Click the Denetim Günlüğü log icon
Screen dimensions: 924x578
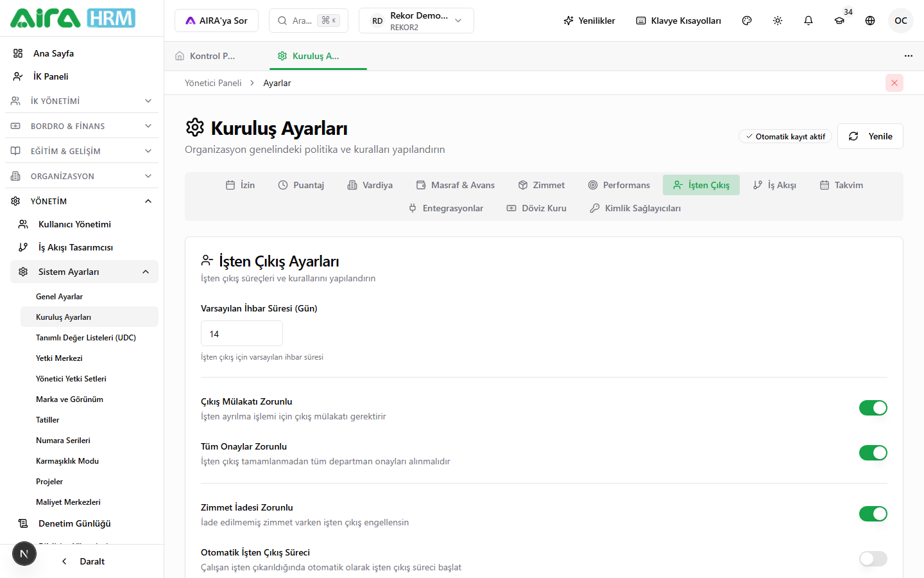tap(23, 523)
